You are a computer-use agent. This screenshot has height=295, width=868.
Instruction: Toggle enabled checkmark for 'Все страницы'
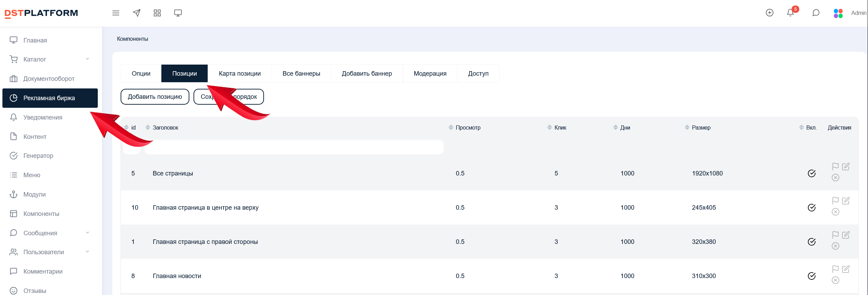tap(812, 173)
